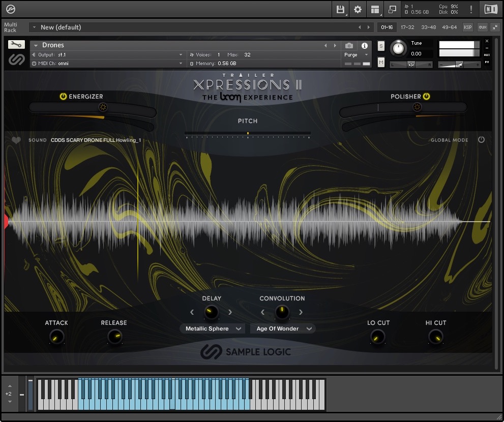
Task: Favorite the sound with heart icon
Action: tap(16, 140)
